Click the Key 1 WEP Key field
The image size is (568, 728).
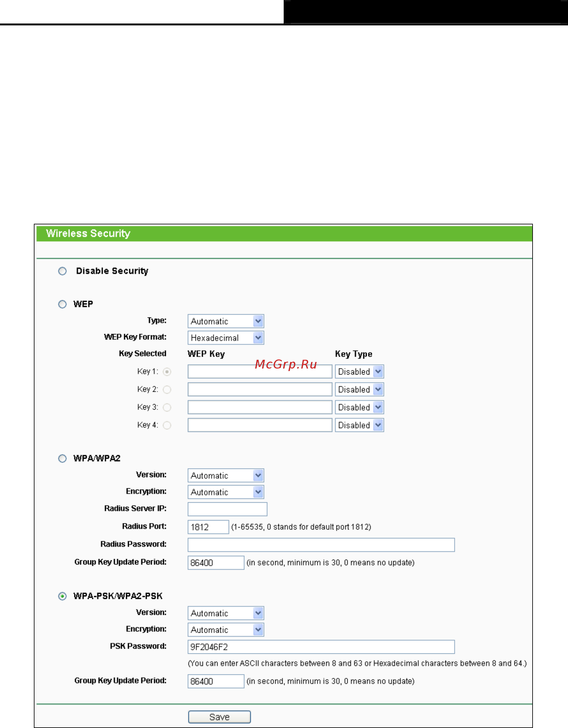[260, 372]
